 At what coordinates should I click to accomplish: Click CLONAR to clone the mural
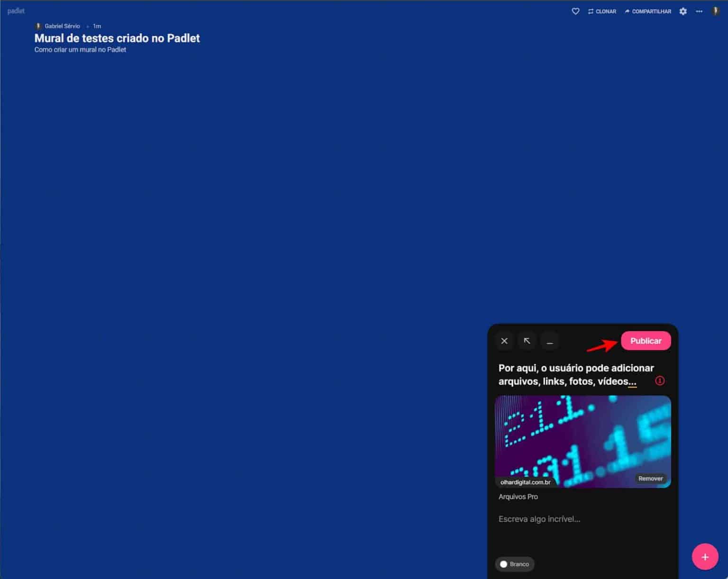602,11
